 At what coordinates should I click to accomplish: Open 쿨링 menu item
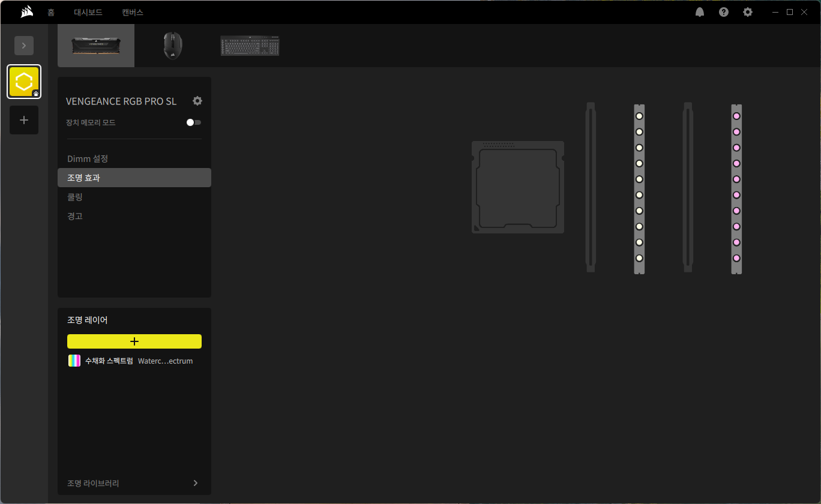point(134,197)
